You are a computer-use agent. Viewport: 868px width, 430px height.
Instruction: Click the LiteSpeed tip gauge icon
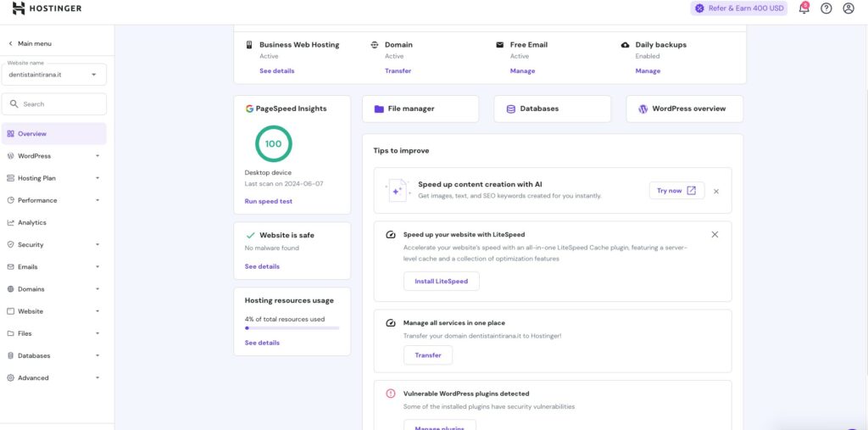(x=391, y=234)
